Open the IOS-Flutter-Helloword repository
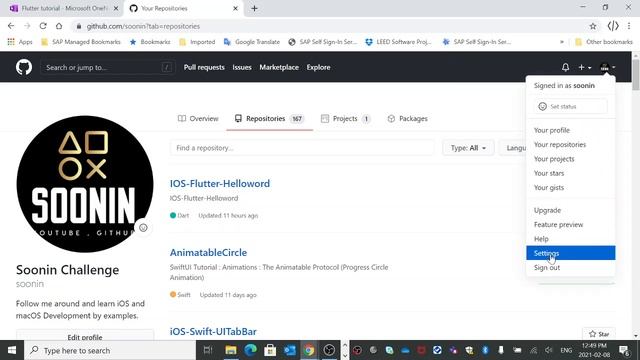This screenshot has height=360, width=640. (x=220, y=184)
